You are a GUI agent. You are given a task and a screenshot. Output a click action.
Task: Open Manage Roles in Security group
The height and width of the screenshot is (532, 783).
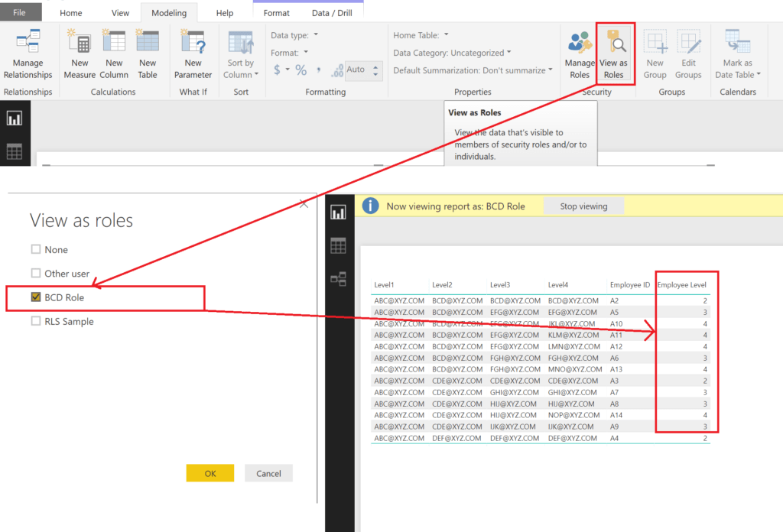(579, 54)
